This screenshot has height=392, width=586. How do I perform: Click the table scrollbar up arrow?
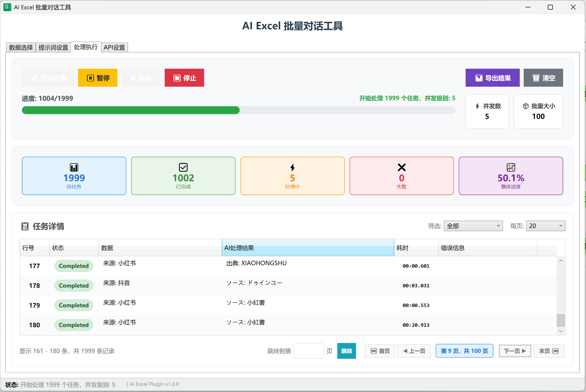[x=561, y=261]
